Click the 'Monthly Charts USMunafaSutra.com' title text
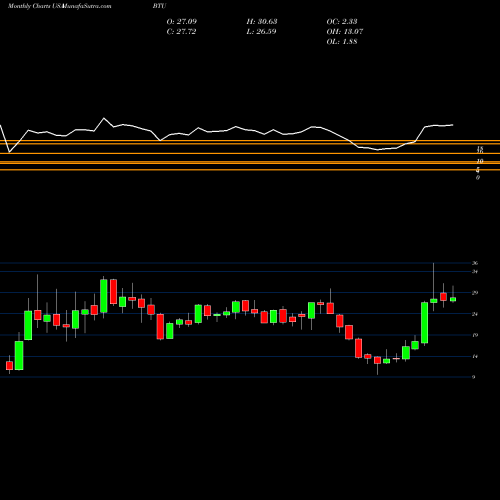Image resolution: width=500 pixels, height=500 pixels. pos(59,6)
